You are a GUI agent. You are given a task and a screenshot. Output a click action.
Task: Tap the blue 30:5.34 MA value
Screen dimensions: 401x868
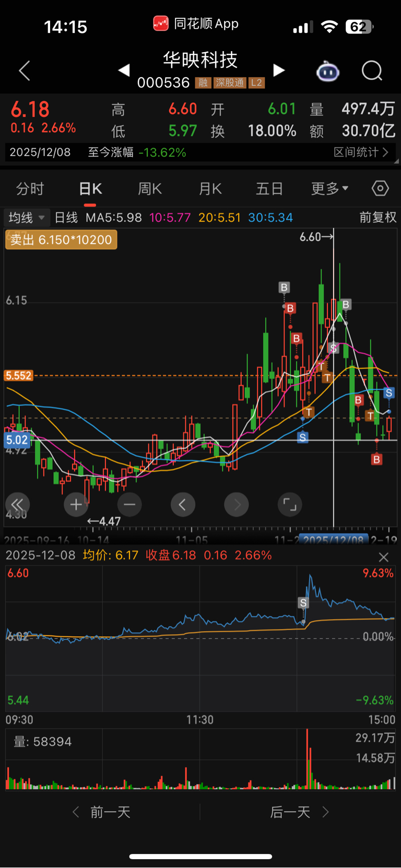[270, 218]
